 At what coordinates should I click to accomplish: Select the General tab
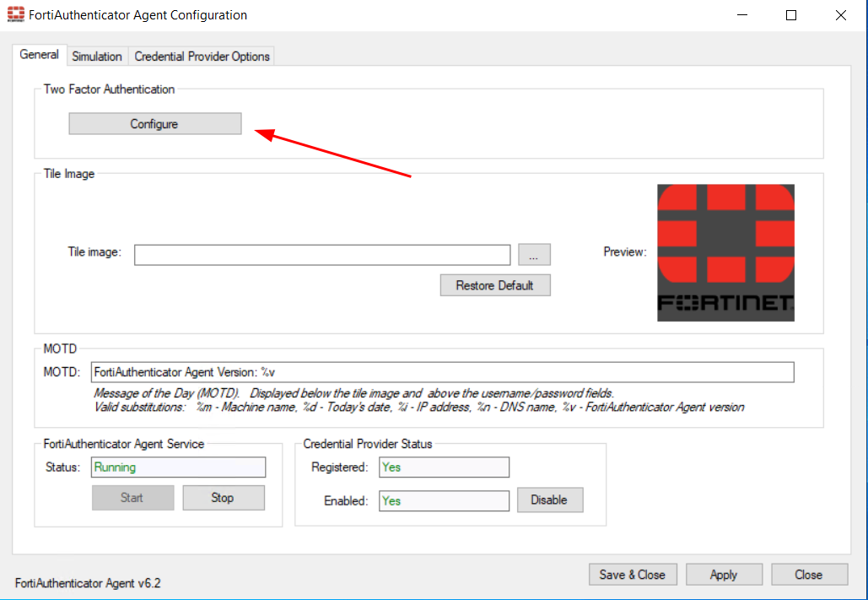[x=39, y=55]
